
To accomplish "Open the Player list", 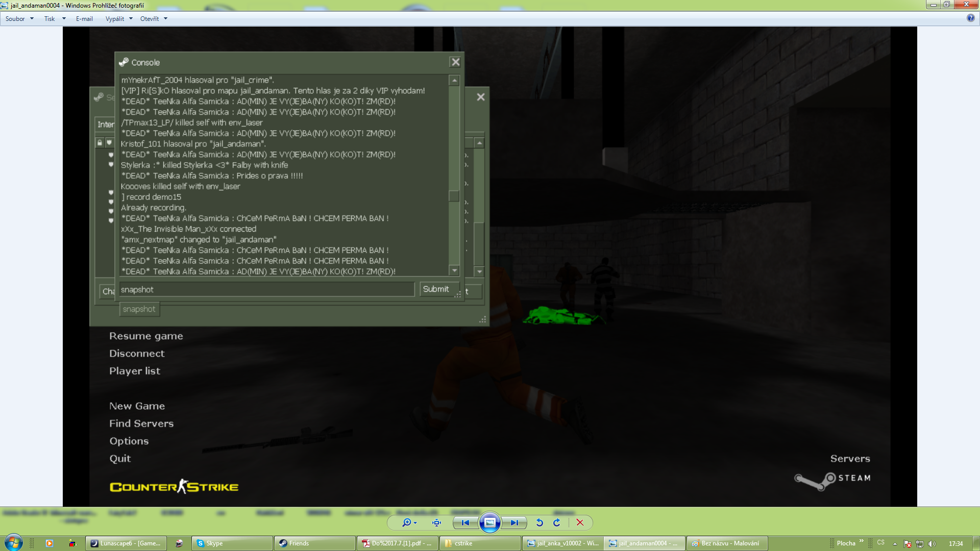I will click(135, 371).
